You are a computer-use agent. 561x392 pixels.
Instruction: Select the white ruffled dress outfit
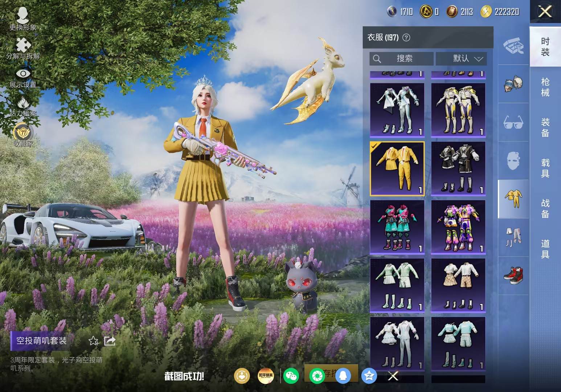point(397,344)
